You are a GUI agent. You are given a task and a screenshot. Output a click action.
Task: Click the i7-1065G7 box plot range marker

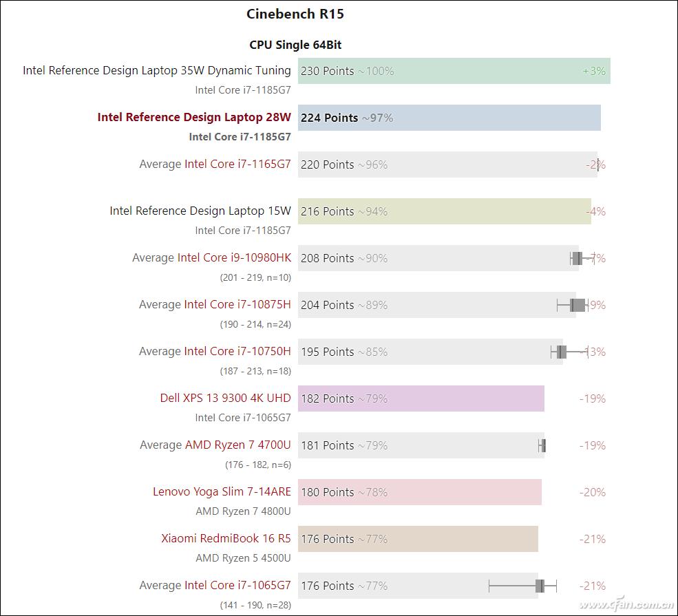coord(540,586)
